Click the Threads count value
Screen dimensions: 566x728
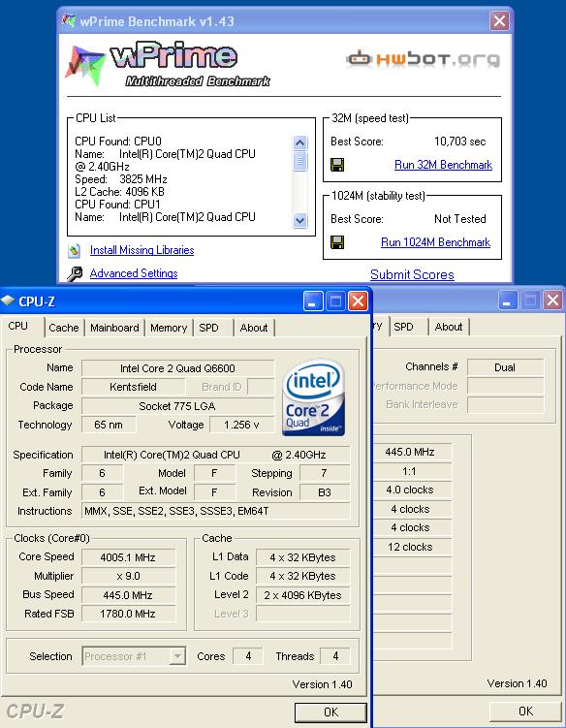click(x=335, y=656)
